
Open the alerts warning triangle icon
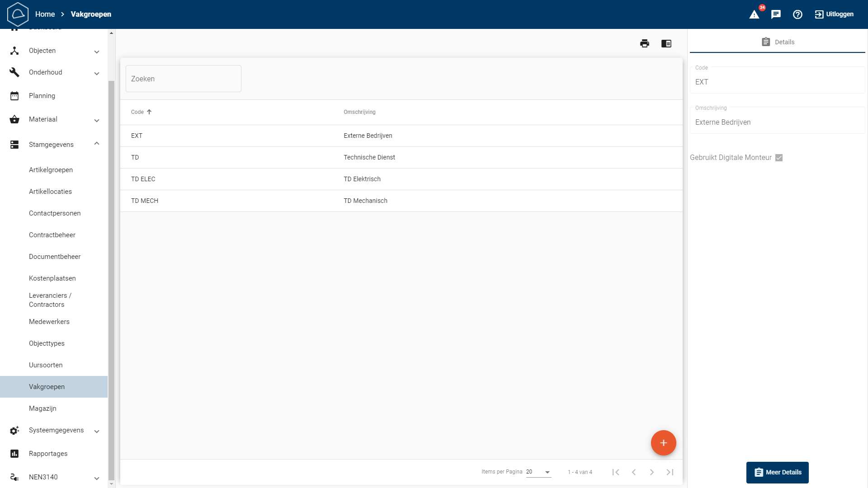click(754, 14)
